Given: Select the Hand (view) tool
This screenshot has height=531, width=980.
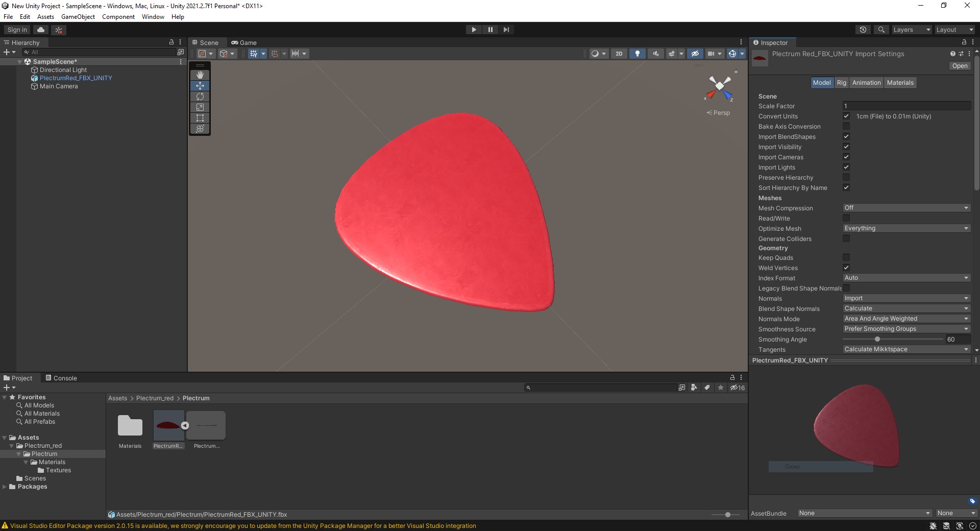Looking at the screenshot, I should click(200, 75).
